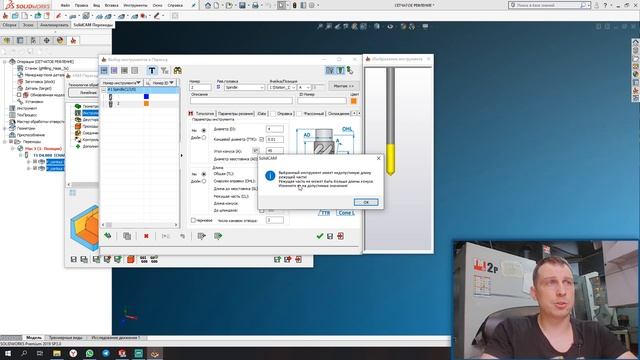Click the Print icon in SolidWorks toolbar
This screenshot has height=360, width=640.
click(x=255, y=5)
